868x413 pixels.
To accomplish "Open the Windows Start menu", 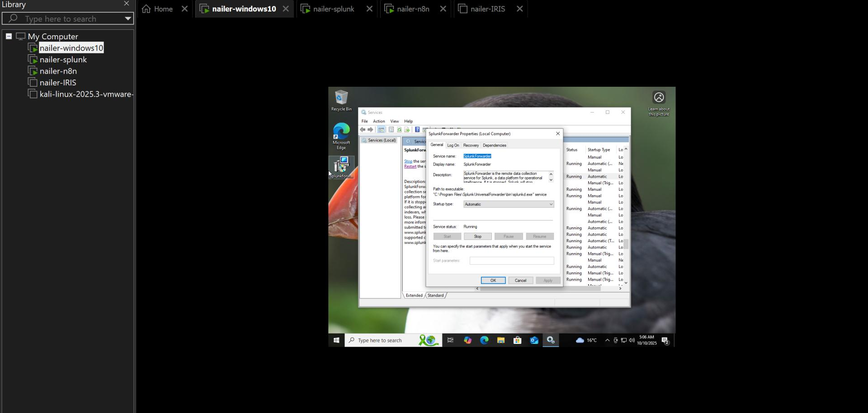I will click(336, 340).
